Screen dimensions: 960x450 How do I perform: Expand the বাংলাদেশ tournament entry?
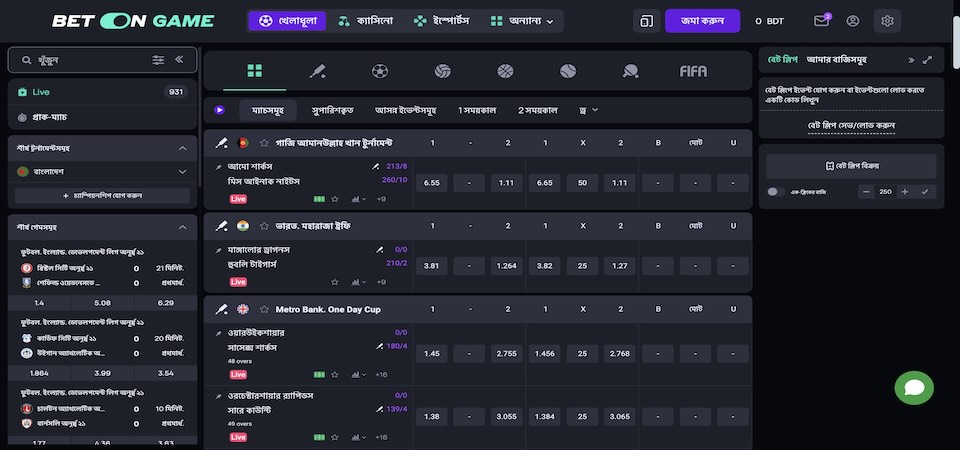[182, 172]
